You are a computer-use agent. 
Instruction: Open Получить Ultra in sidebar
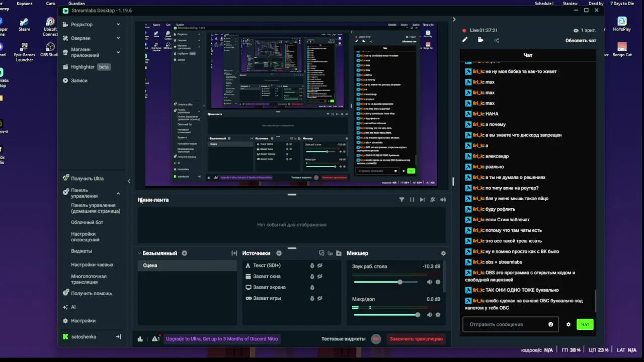pyautogui.click(x=83, y=178)
